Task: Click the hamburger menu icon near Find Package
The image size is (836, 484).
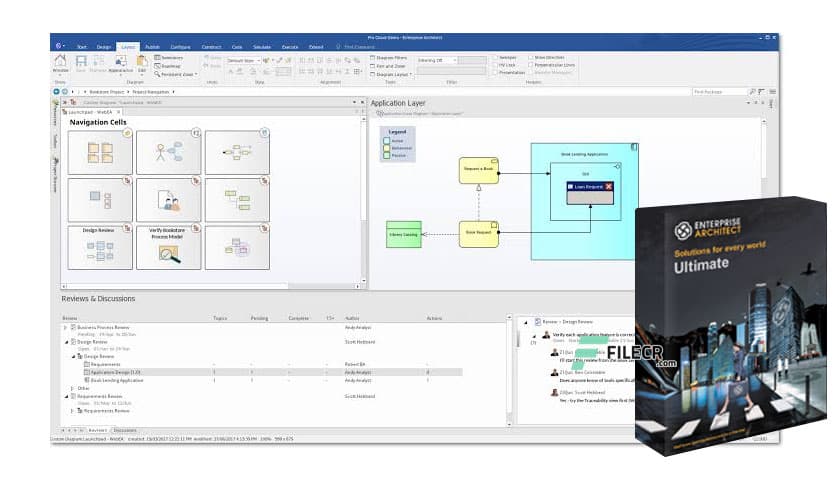Action: 773,92
